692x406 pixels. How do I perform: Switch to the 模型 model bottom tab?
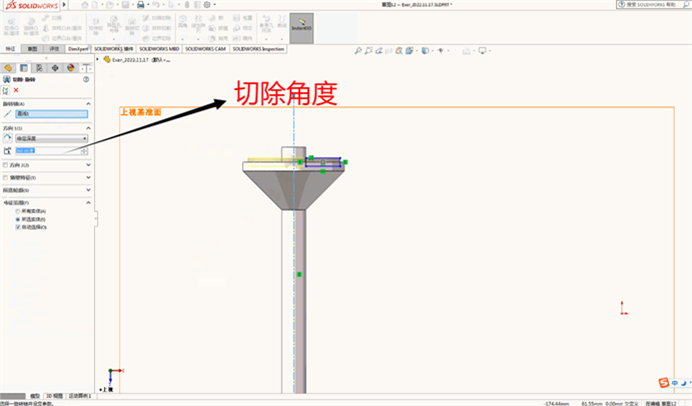pos(35,396)
